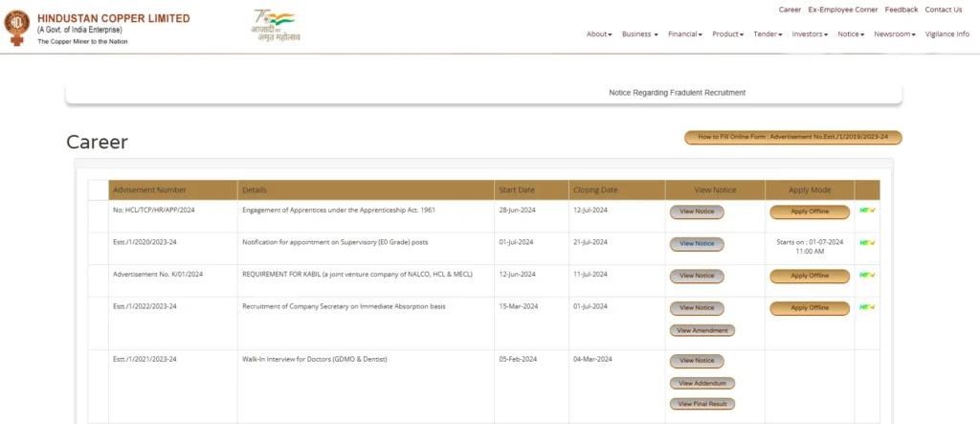
Task: Open Ex-Employee Corner link
Action: tap(842, 10)
